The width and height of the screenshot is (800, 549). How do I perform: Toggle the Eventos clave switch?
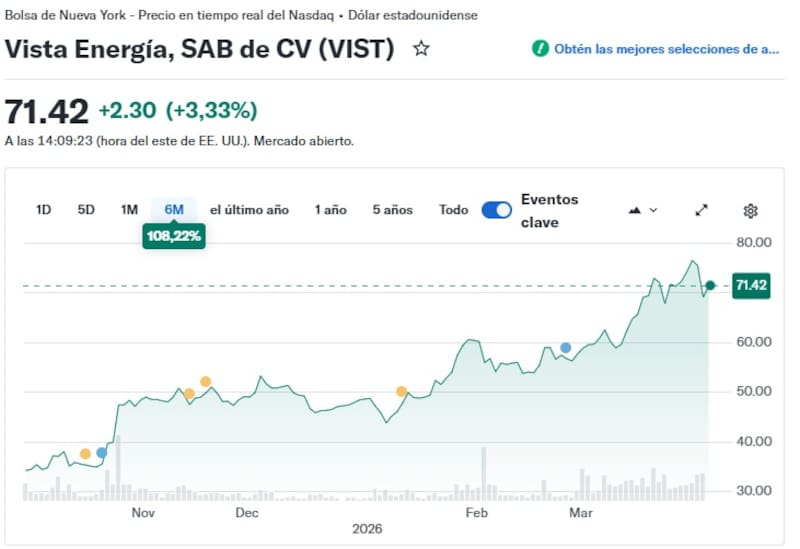(x=496, y=210)
